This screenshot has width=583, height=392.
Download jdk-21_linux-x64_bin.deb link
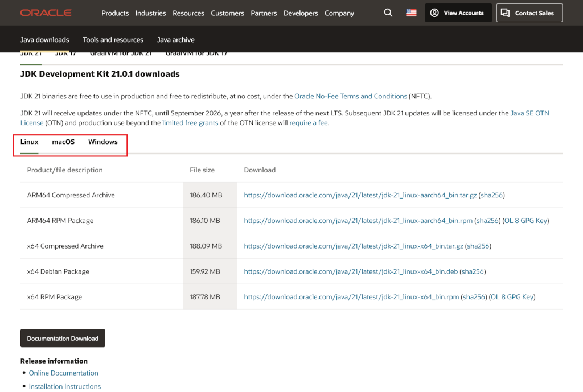351,271
